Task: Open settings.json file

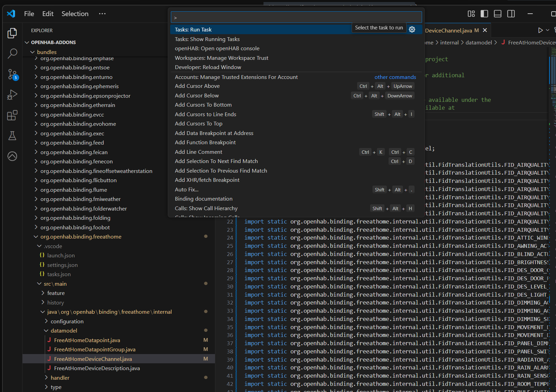Action: (x=62, y=265)
